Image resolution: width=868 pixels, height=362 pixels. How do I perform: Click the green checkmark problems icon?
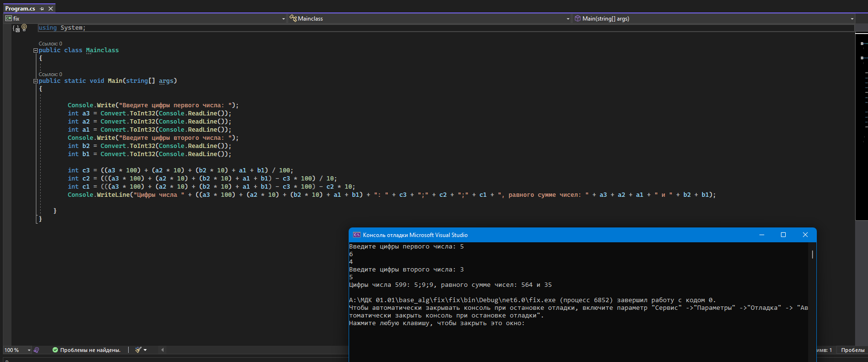pos(55,350)
